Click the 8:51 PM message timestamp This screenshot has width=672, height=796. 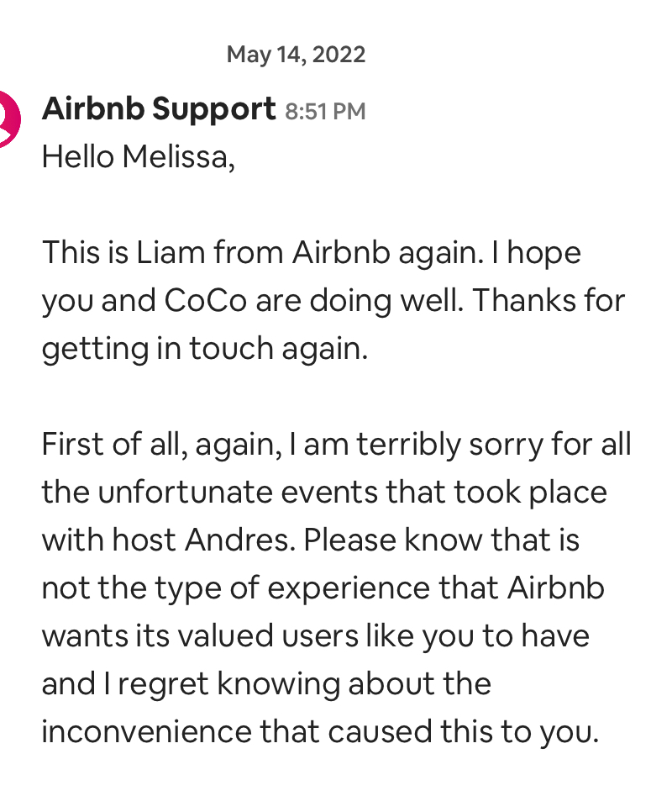pos(325,112)
